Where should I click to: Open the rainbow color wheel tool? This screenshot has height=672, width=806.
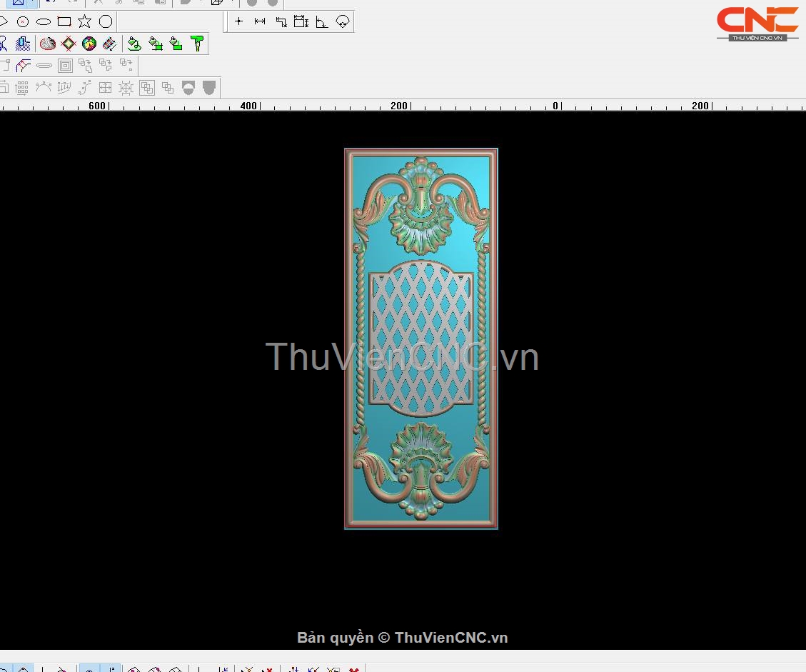tap(89, 44)
